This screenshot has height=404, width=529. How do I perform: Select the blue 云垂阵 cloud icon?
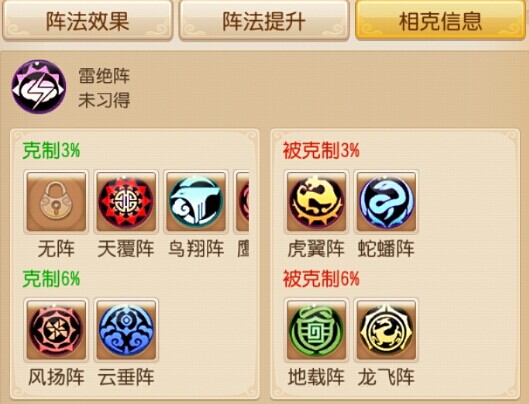click(126, 330)
